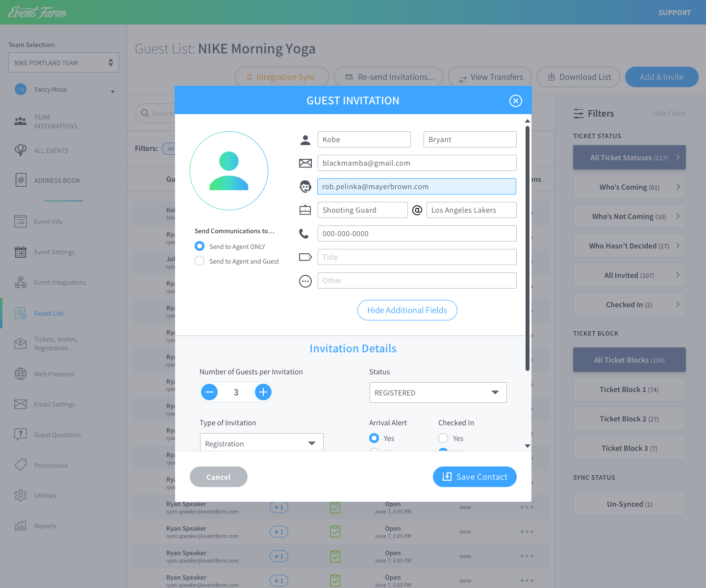
Task: Click the Utilities gear icon
Action: (21, 495)
